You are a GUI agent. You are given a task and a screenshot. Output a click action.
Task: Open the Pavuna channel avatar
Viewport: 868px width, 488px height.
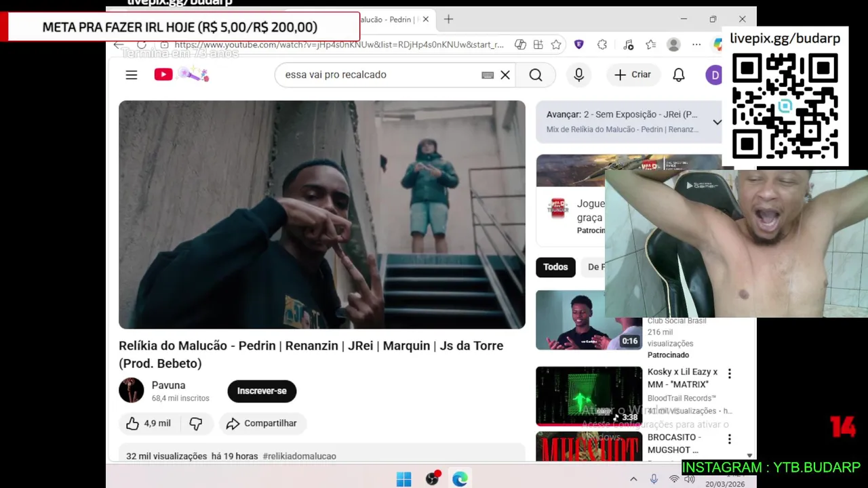click(132, 390)
